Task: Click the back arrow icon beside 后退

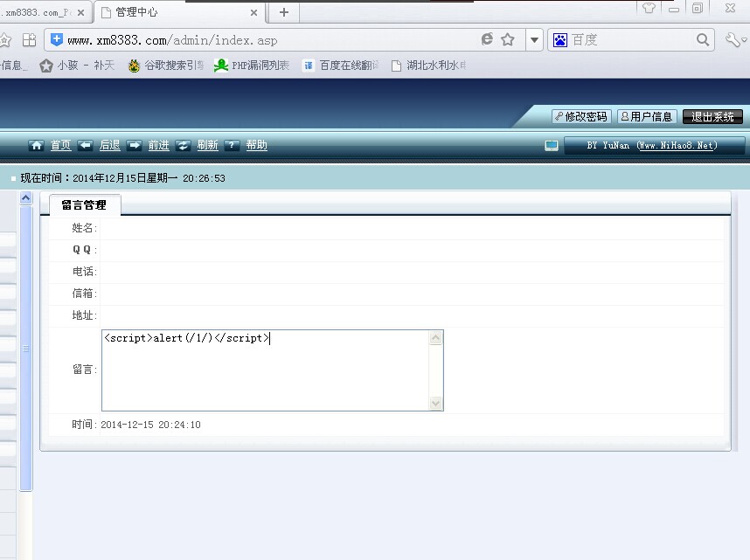Action: coord(85,145)
